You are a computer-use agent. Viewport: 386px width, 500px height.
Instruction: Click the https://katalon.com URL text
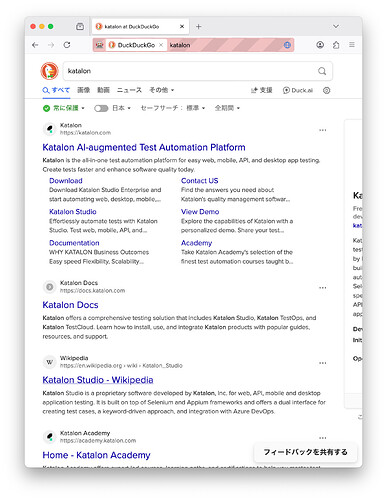tap(85, 133)
